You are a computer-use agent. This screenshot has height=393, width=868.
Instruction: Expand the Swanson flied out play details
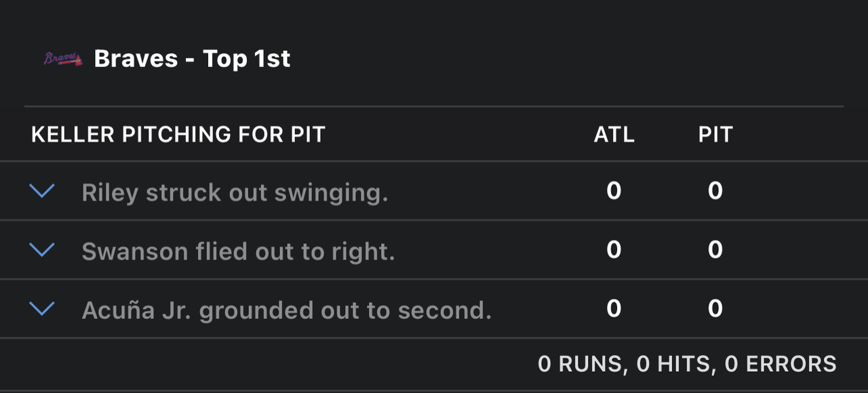pyautogui.click(x=42, y=251)
